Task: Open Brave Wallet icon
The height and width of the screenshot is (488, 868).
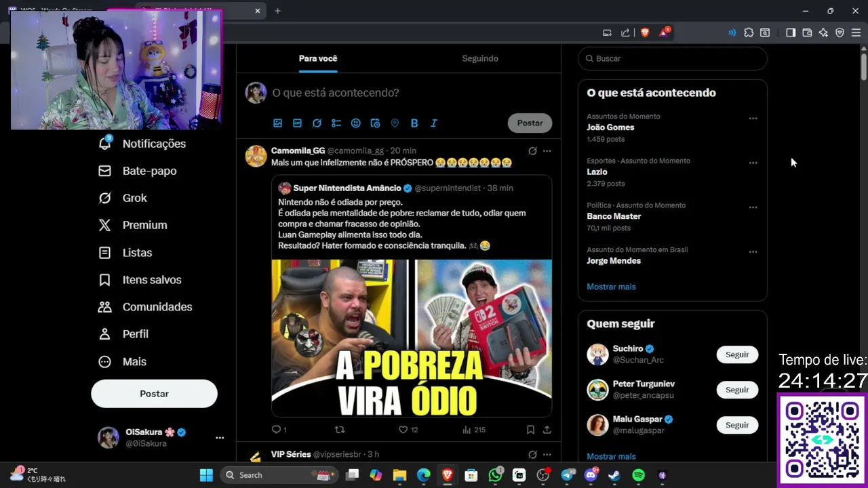Action: [x=807, y=33]
